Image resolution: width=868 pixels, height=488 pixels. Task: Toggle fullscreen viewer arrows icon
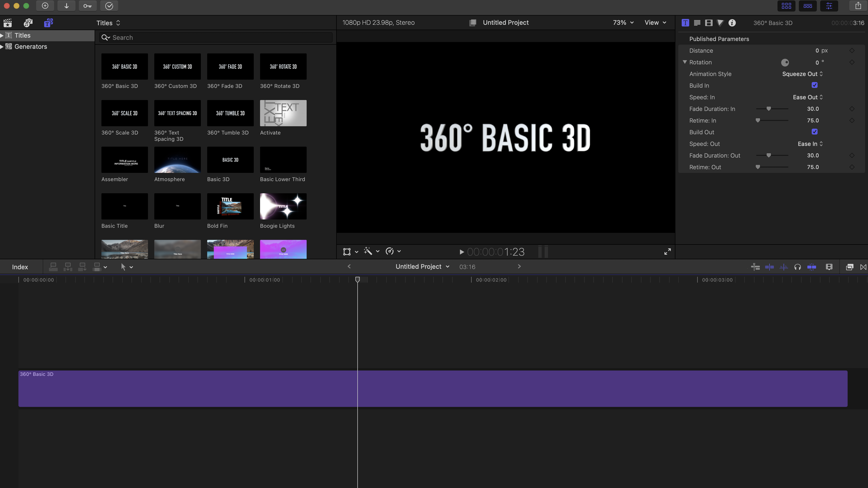(x=667, y=252)
